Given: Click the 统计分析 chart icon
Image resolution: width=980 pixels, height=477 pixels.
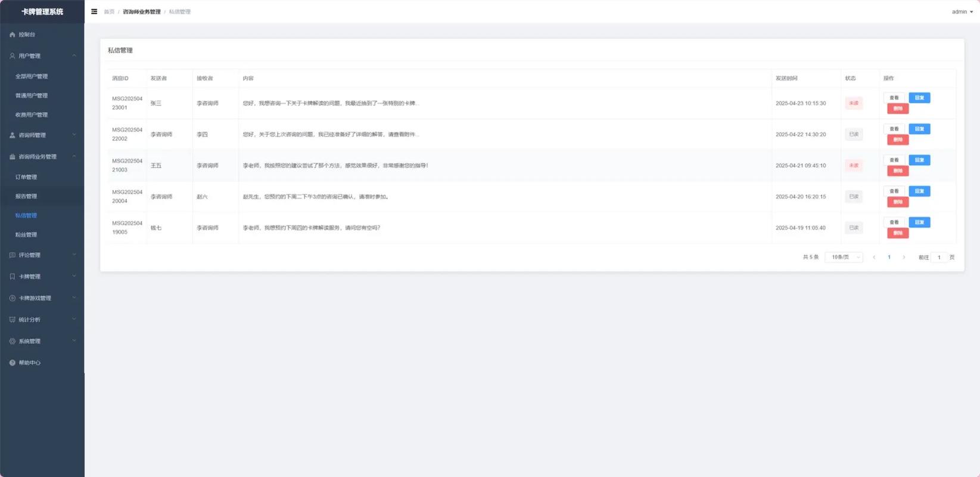Looking at the screenshot, I should coord(13,320).
